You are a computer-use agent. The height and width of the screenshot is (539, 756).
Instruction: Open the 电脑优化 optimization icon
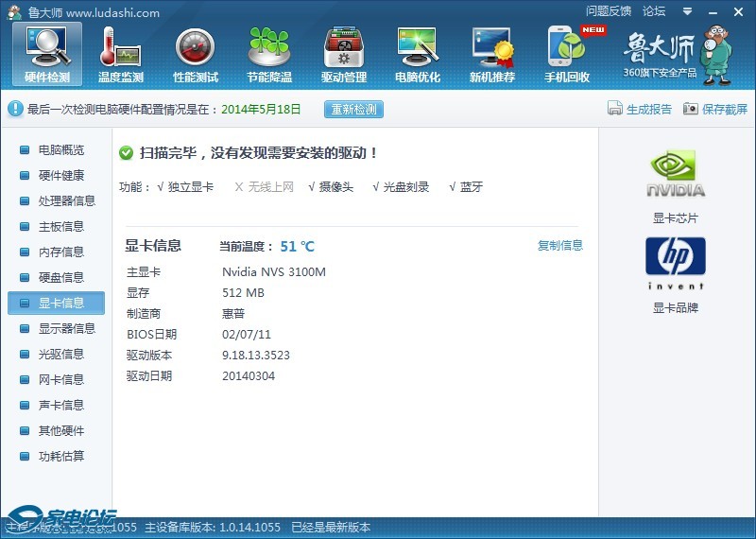pyautogui.click(x=418, y=53)
